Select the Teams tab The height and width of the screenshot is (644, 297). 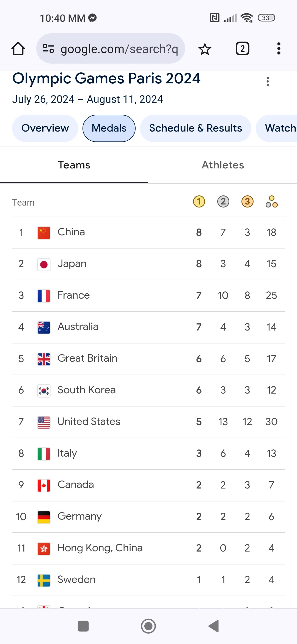pyautogui.click(x=74, y=165)
